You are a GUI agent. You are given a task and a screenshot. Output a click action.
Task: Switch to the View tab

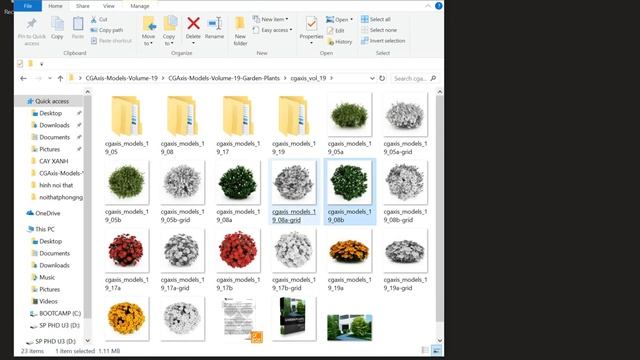coord(109,6)
